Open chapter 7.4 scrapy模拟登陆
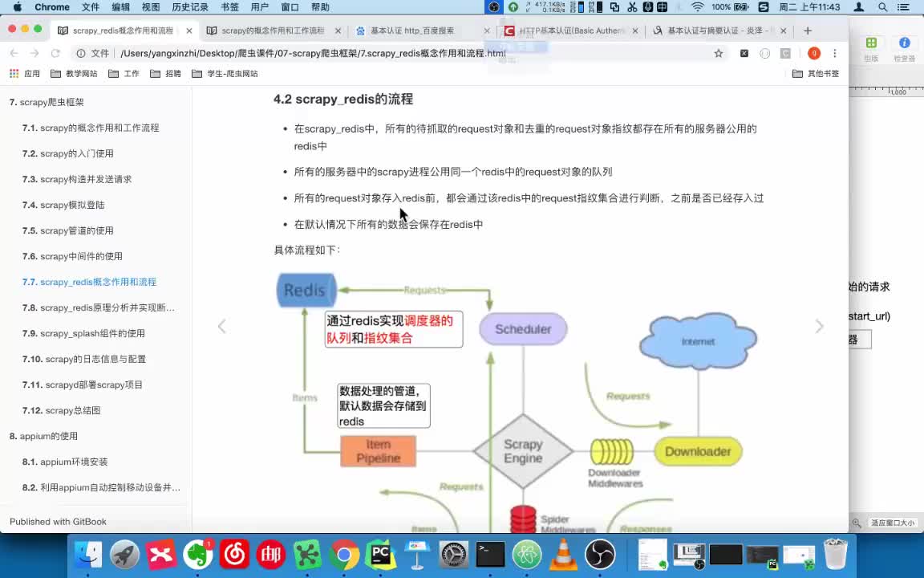Viewport: 924px width, 578px height. pos(63,206)
